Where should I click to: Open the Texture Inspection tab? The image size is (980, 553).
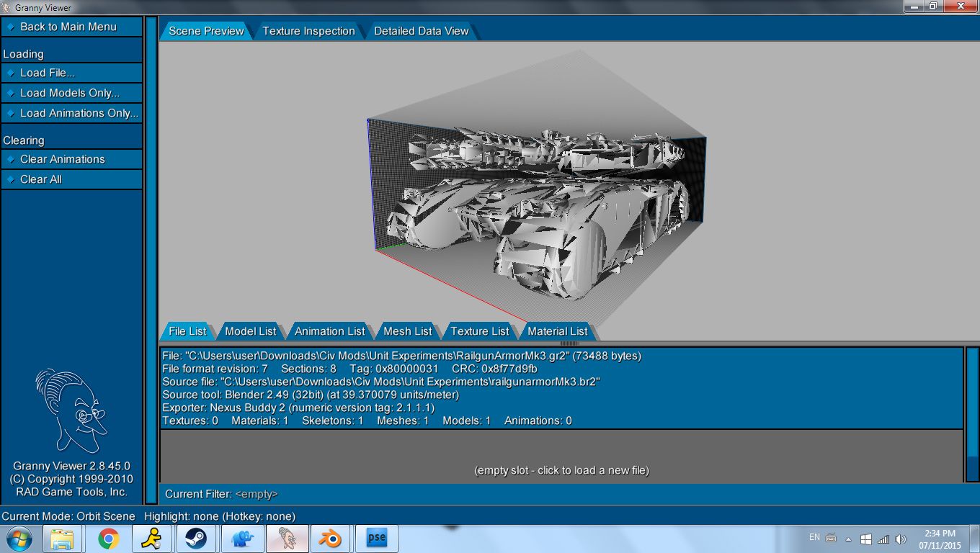308,31
